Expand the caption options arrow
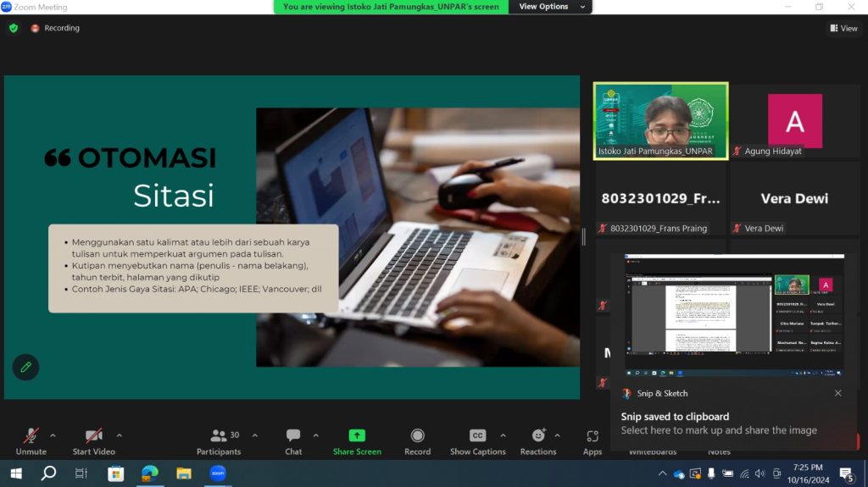The height and width of the screenshot is (487, 868). point(503,436)
